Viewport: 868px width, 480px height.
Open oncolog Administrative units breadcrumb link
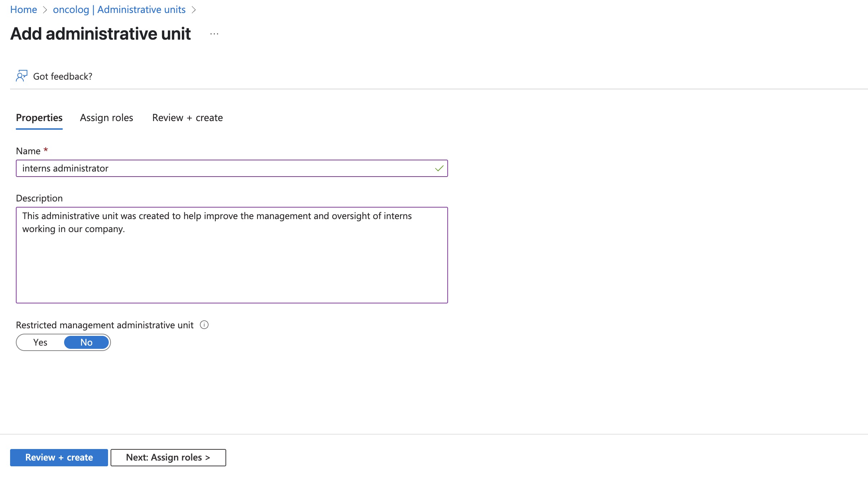(119, 10)
